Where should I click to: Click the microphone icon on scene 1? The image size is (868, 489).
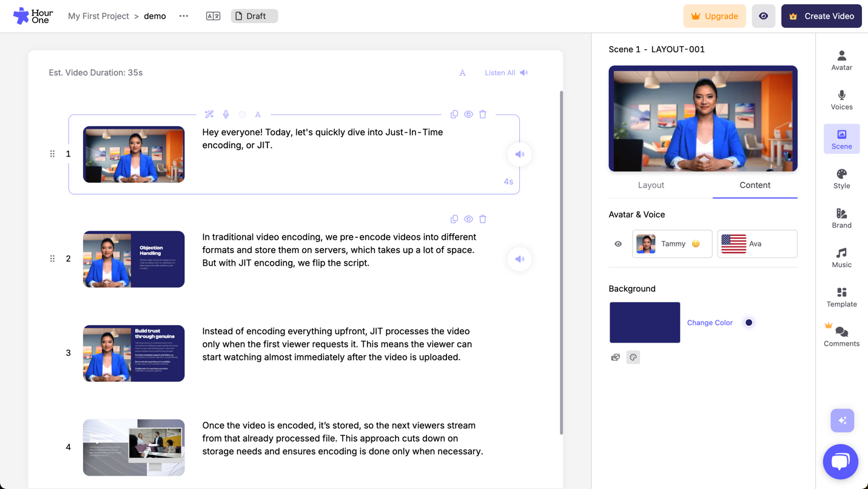click(226, 114)
